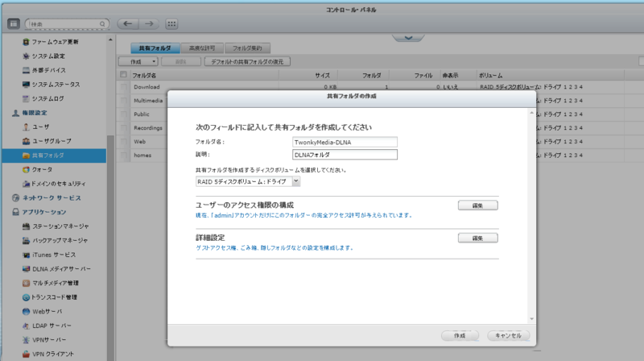Open VPN クライアント icon
644x361 pixels.
pos(27,354)
